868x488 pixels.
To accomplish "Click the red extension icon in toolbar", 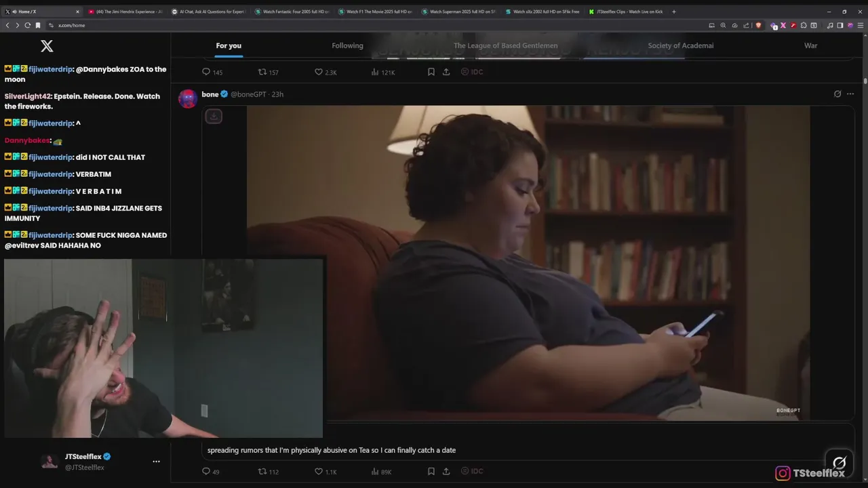I will pyautogui.click(x=793, y=25).
